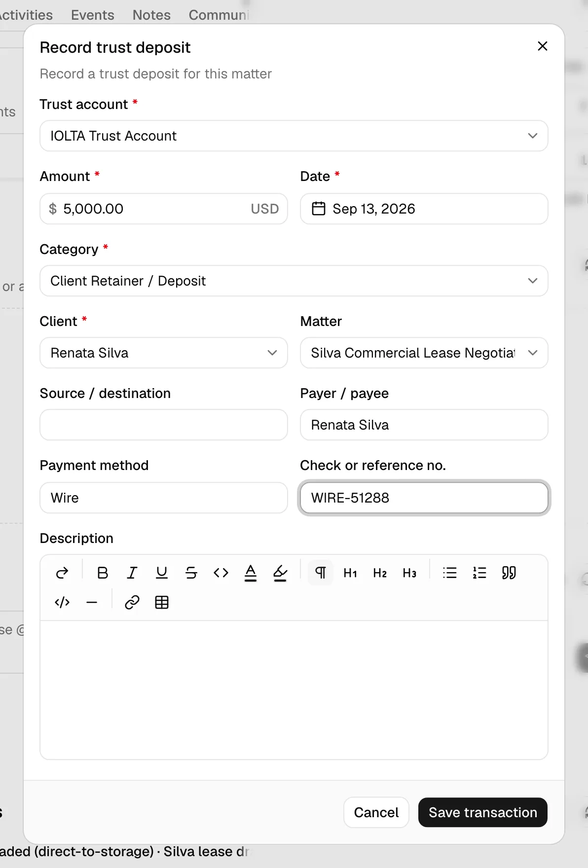Open the Trust account dropdown

click(294, 136)
